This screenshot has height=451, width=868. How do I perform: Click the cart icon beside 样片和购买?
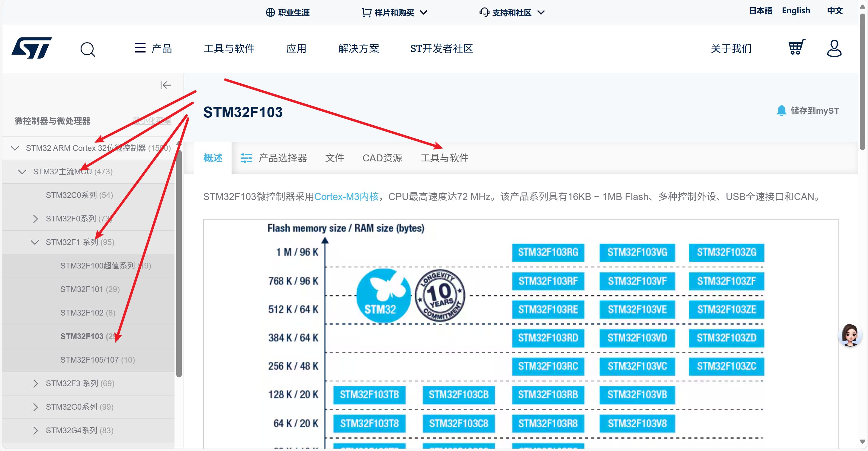pos(367,12)
